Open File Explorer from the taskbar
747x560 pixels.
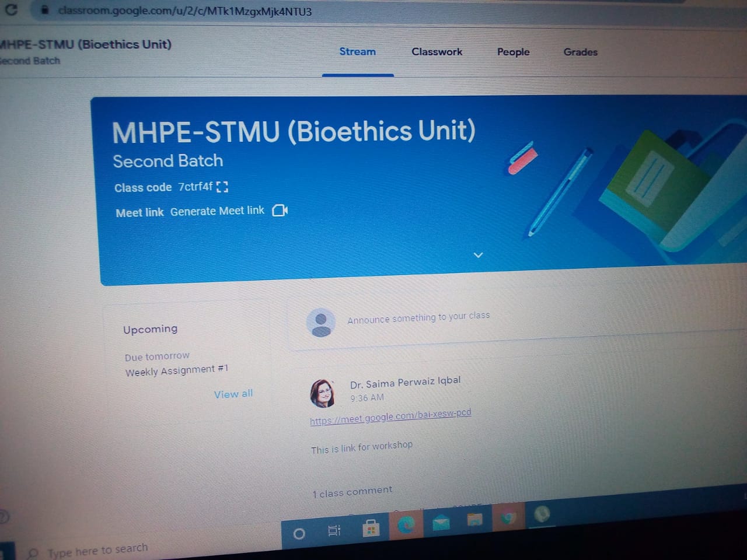[x=475, y=520]
